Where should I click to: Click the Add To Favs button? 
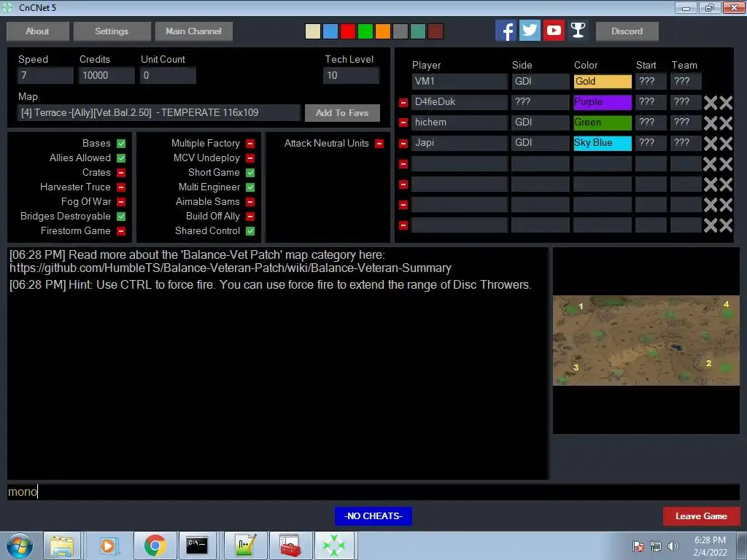(342, 113)
